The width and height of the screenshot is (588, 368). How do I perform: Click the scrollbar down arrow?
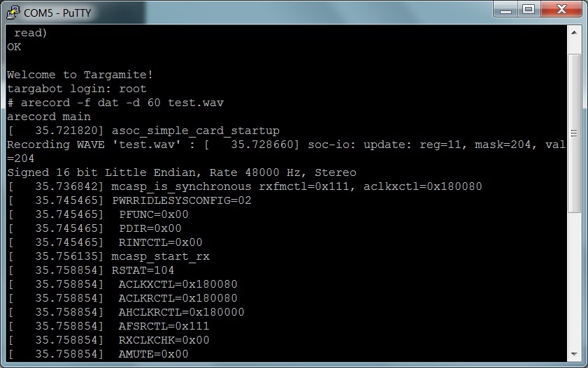[x=573, y=353]
